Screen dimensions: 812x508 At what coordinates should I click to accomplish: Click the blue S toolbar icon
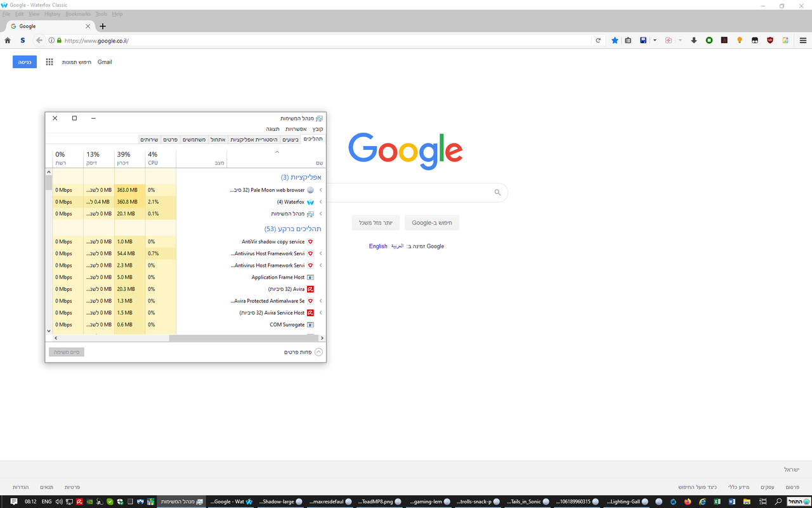click(23, 40)
